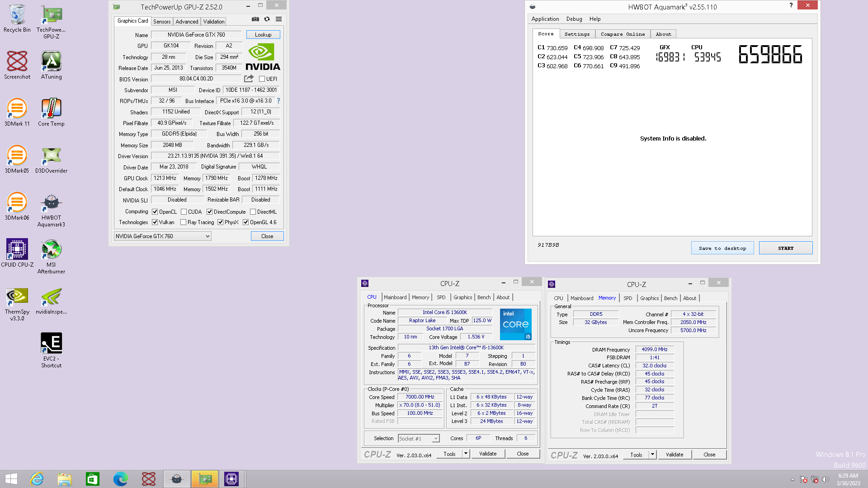The image size is (868, 488).
Task: Click Validate in left CPU-Z window
Action: tap(488, 453)
